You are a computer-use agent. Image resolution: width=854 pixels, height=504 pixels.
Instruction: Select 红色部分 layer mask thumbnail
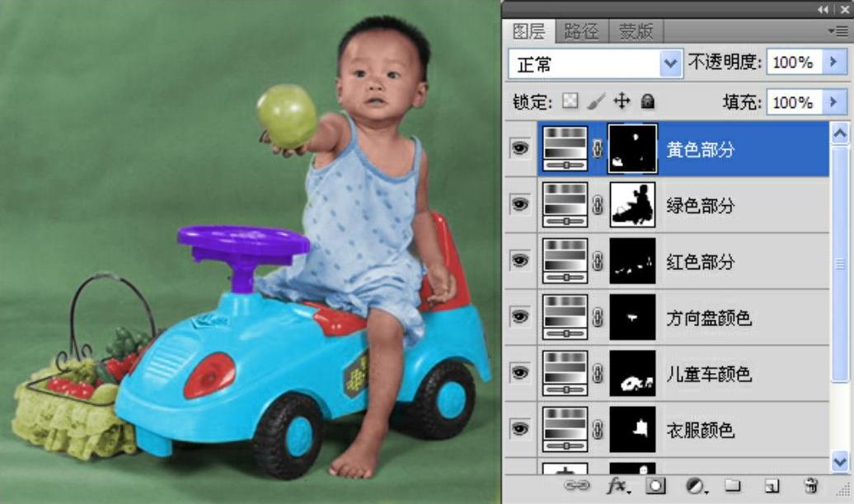coord(632,261)
